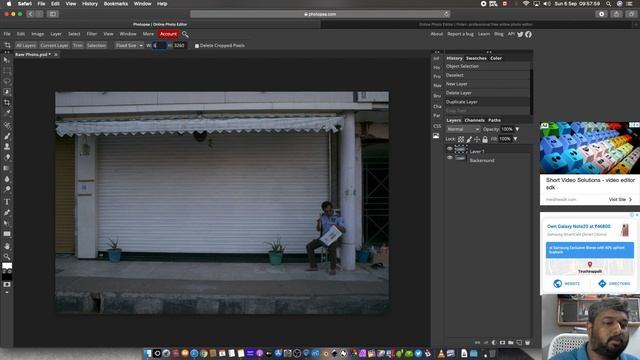Lock transparent pixels icon
The width and height of the screenshot is (640, 360).
[461, 139]
